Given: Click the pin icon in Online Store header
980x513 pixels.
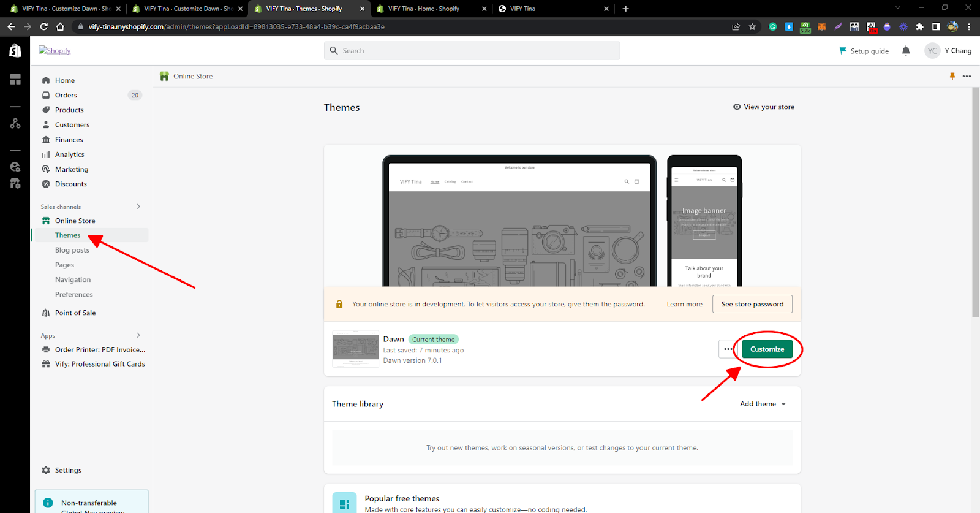Looking at the screenshot, I should [x=952, y=76].
